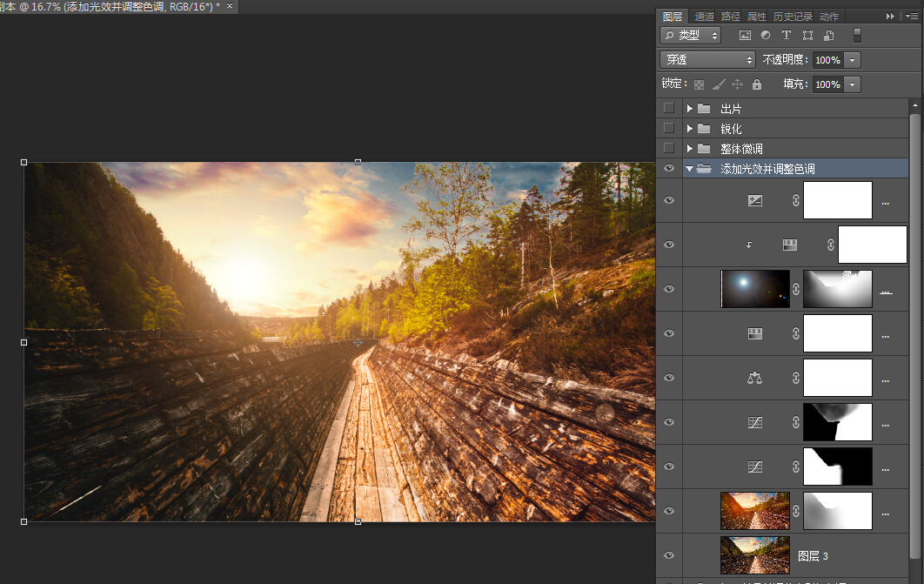Open the 类型 filter type dropdown
This screenshot has height=584, width=924.
point(691,36)
